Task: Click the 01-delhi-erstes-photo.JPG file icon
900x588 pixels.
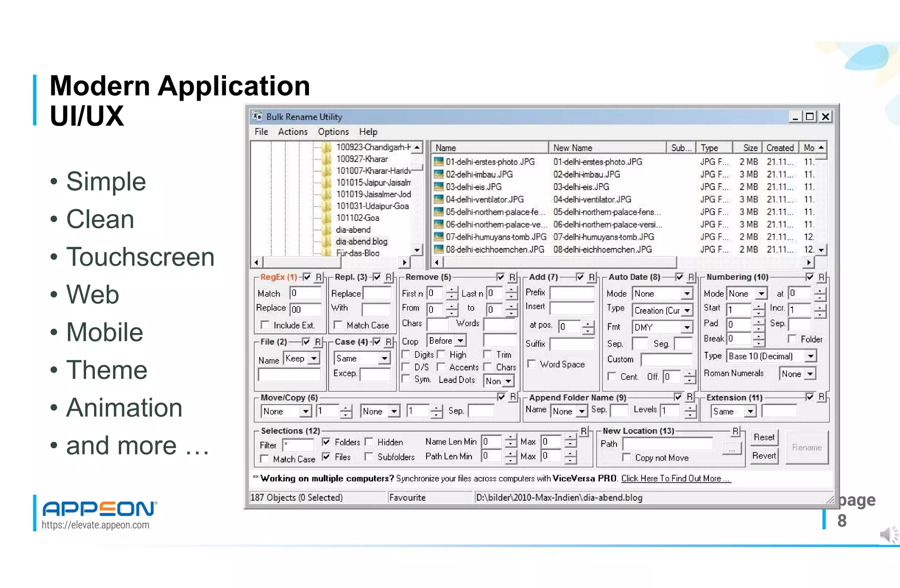Action: (438, 162)
